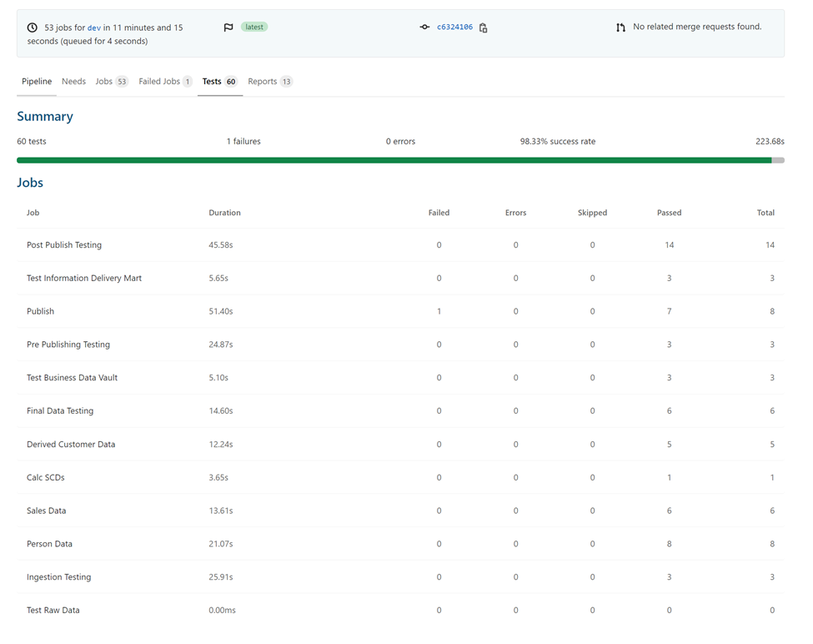Click the Jobs section heading

30,183
